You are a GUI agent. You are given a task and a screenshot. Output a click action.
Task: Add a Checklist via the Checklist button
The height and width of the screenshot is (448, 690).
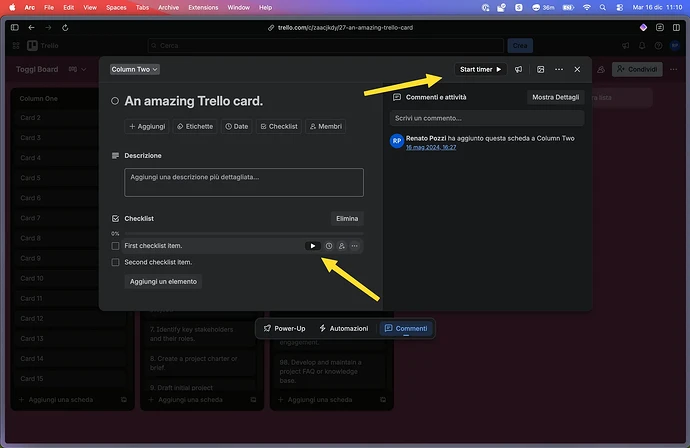(279, 126)
